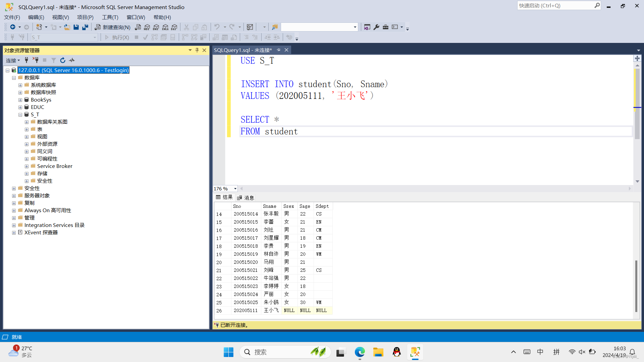Open the 176 % zoom dropdown

[235, 189]
